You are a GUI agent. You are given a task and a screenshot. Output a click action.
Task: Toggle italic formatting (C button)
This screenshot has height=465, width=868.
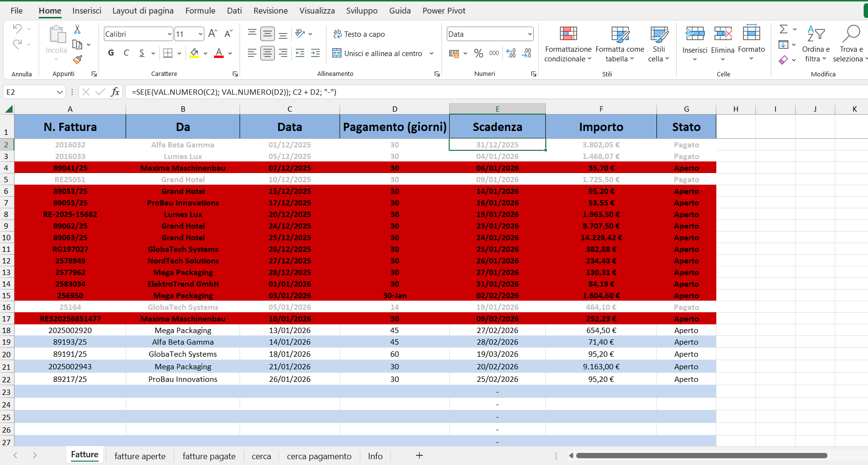click(x=127, y=53)
